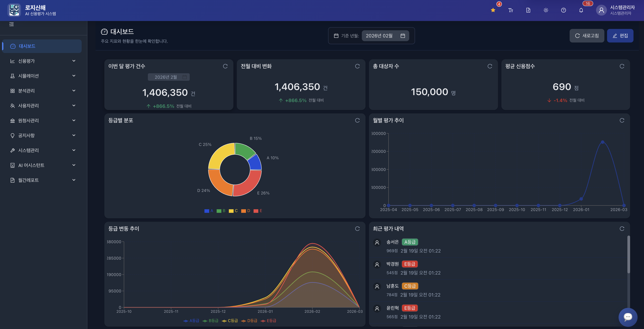
Task: Click the 새로고침 button
Action: point(587,36)
